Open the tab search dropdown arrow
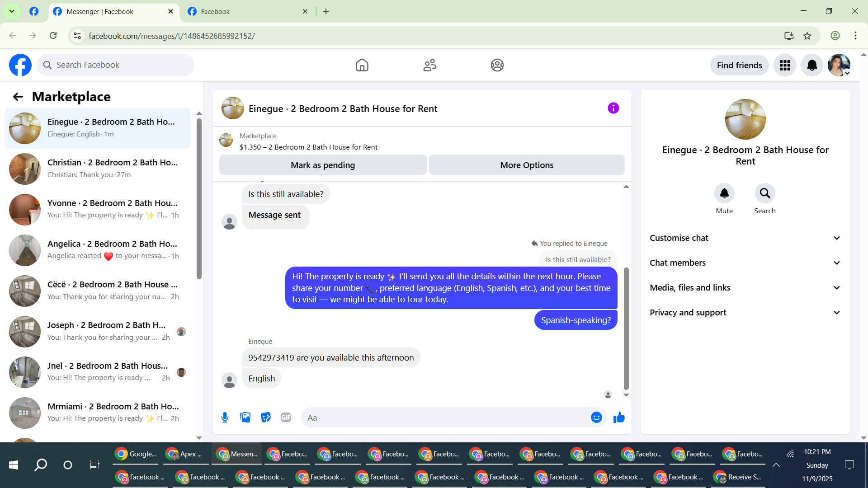 (12, 11)
